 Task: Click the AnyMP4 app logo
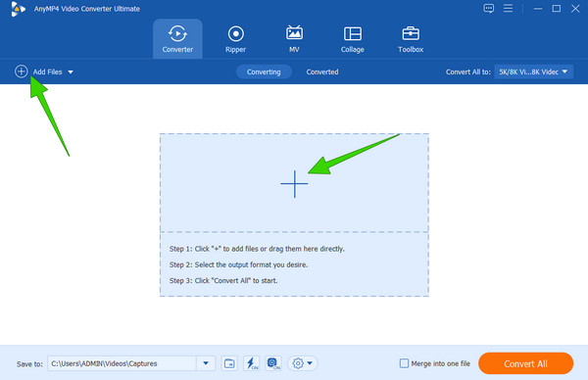(18, 9)
